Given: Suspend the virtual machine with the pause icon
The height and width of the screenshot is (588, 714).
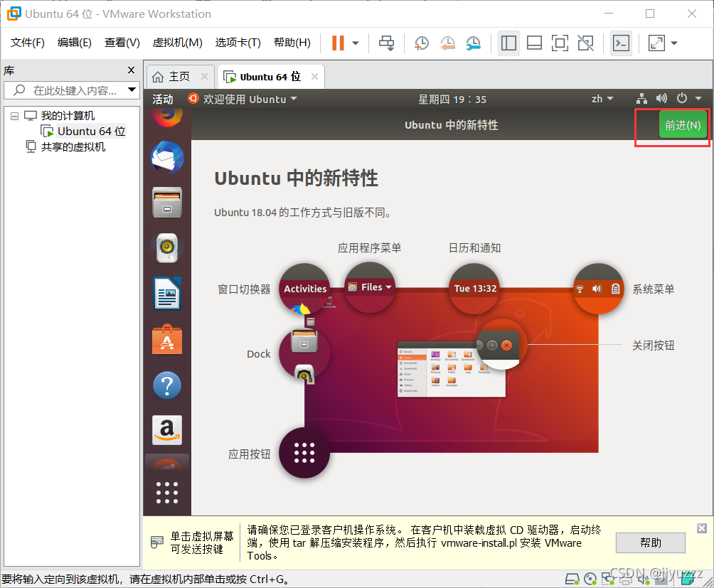Looking at the screenshot, I should coord(336,43).
